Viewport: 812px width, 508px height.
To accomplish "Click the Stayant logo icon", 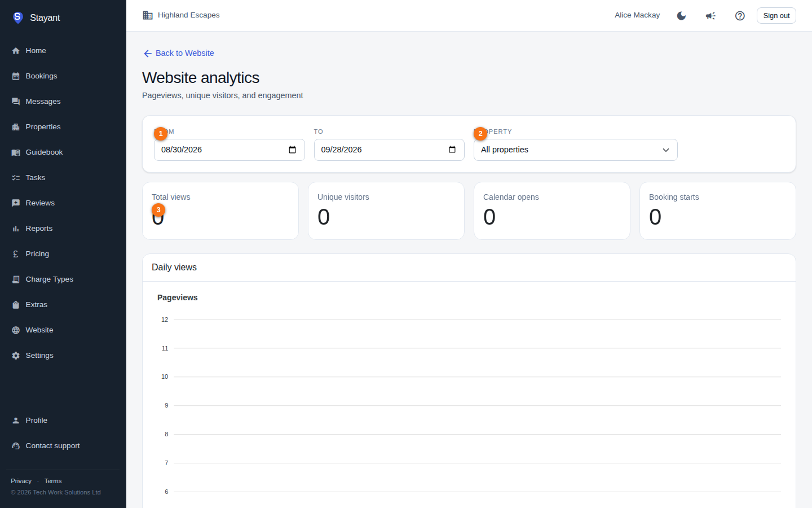I will (17, 17).
